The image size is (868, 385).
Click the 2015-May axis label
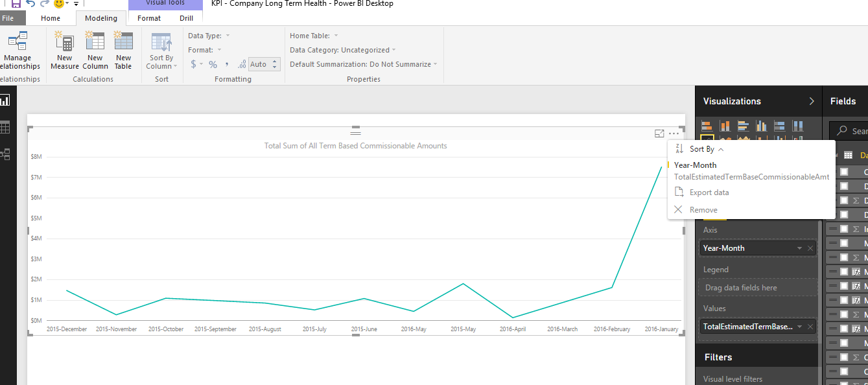463,329
